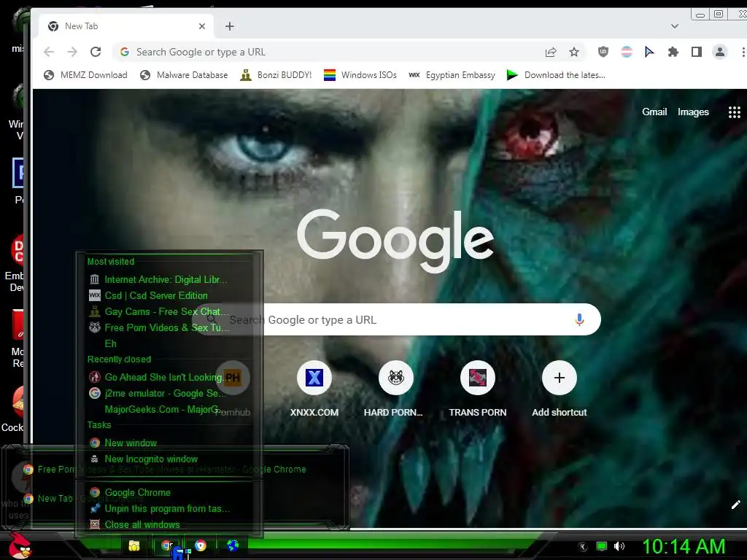The width and height of the screenshot is (747, 560).
Task: Open the Extensions puzzle piece menu
Action: coord(673,52)
